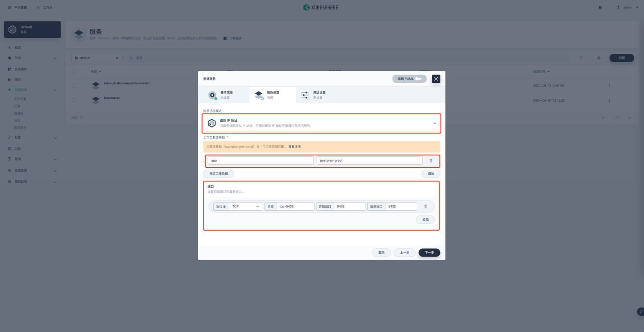Click the 查看详情 link in the notice
Screen dimensions: 644x332
coord(294,147)
